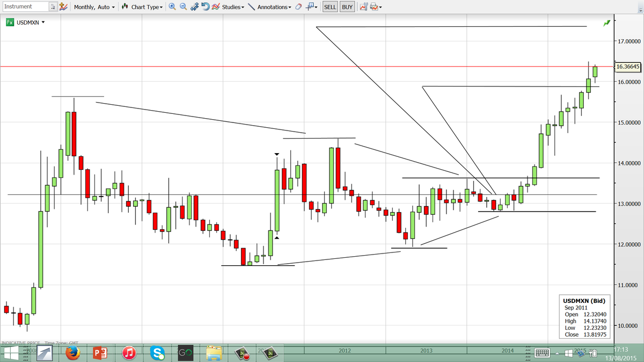The image size is (644, 362).
Task: Select the eraser tool to remove annotations
Action: tap(298, 7)
